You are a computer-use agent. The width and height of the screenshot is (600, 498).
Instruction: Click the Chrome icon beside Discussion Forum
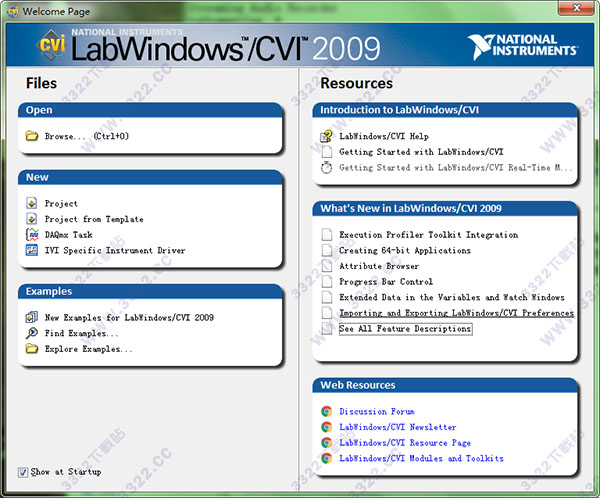(x=326, y=411)
